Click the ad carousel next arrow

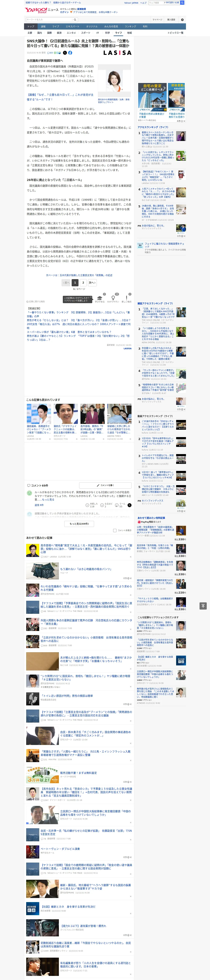pyautogui.click(x=182, y=101)
